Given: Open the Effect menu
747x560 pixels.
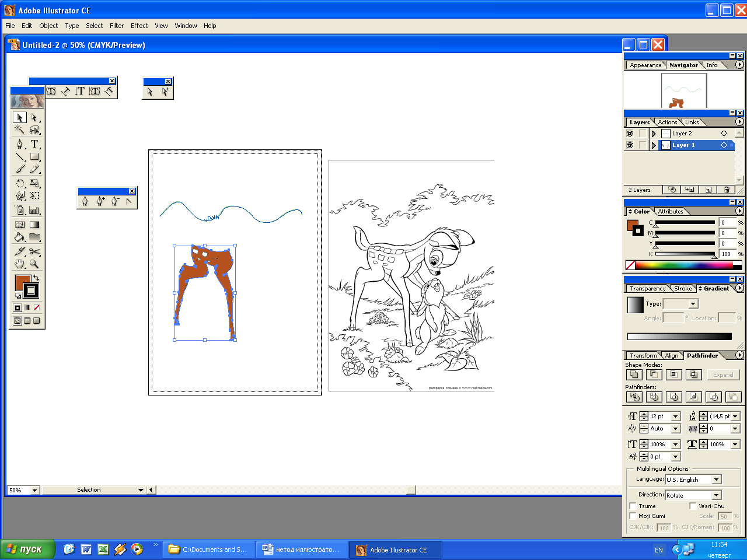Looking at the screenshot, I should coord(139,26).
